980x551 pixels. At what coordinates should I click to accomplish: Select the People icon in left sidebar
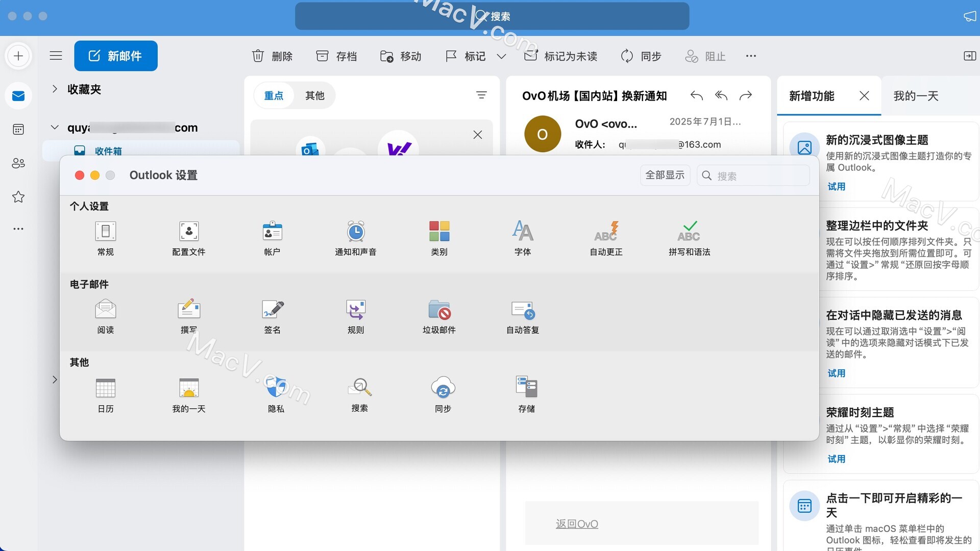18,163
